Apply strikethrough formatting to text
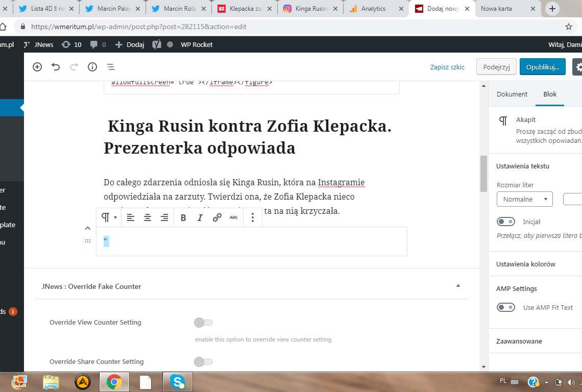Viewport: 582px width, 392px height. 234,217
